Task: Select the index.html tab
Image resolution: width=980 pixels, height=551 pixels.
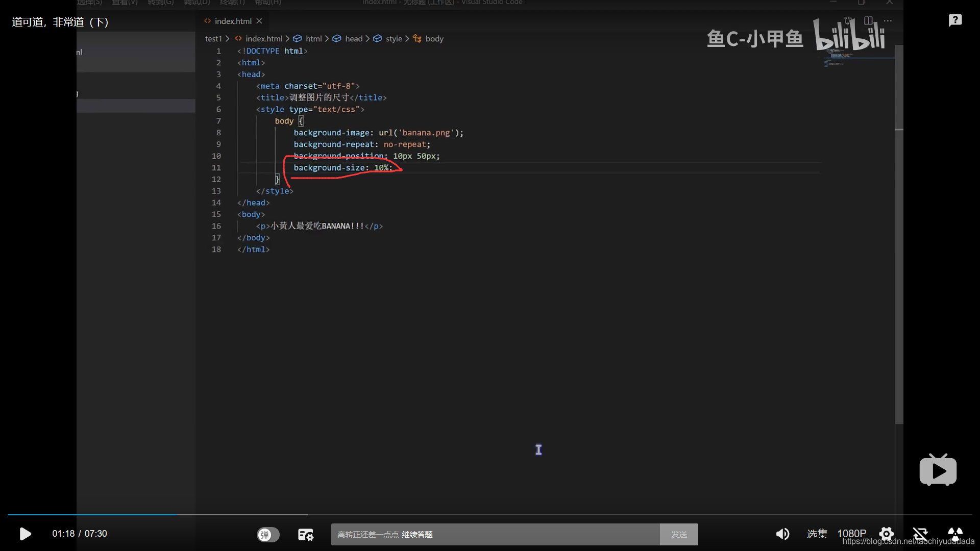Action: (232, 21)
